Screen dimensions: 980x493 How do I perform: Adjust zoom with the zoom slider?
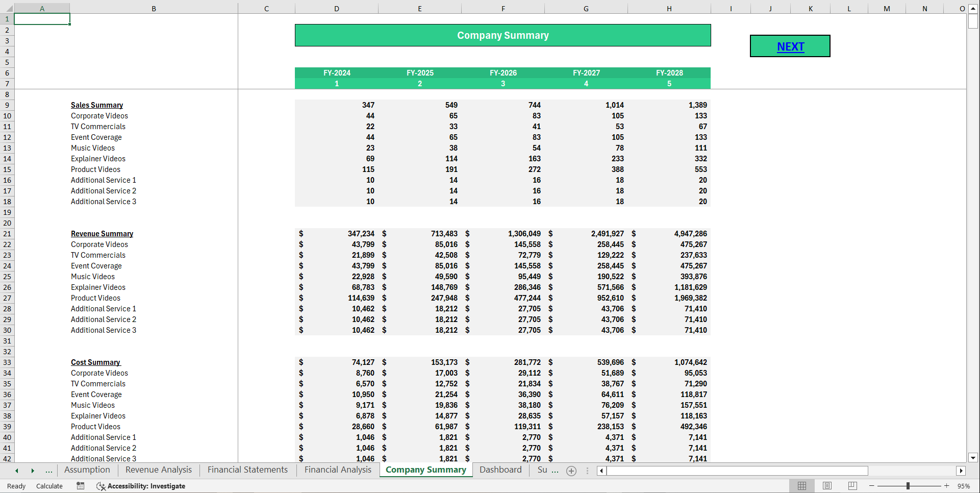pos(910,486)
